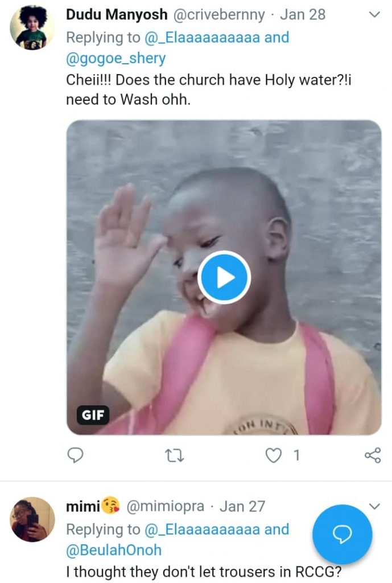Reply to Dudu Manyosh's tweet
Image resolution: width=392 pixels, height=583 pixels.
point(76,454)
